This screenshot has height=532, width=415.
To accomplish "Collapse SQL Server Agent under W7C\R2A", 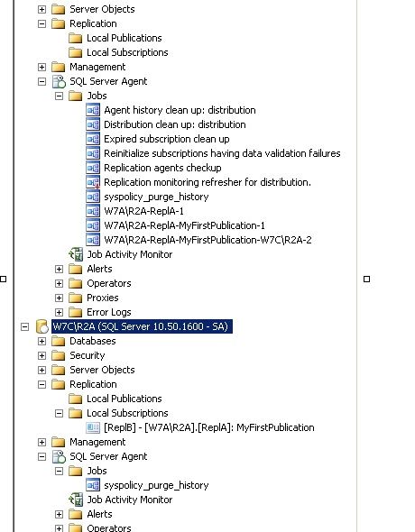I will point(41,456).
